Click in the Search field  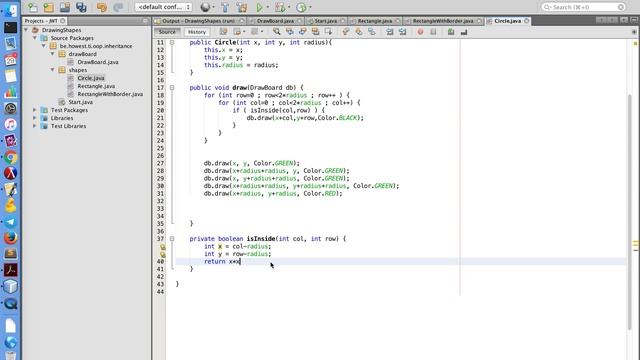click(x=583, y=7)
